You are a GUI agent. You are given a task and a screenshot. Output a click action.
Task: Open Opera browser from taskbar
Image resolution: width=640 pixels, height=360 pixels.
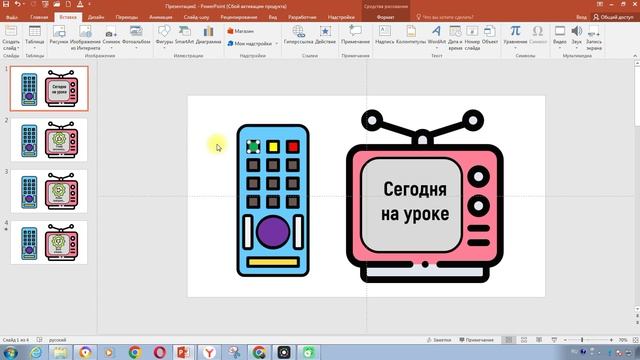point(160,352)
